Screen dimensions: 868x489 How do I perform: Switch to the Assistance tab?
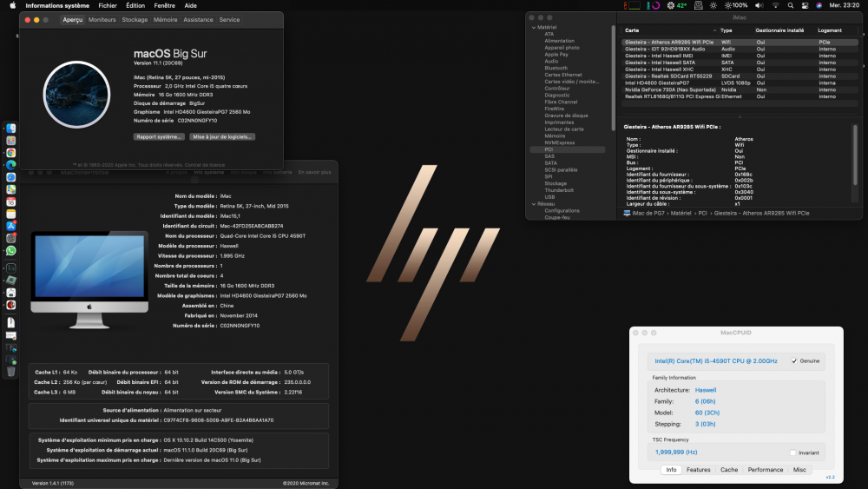(198, 19)
